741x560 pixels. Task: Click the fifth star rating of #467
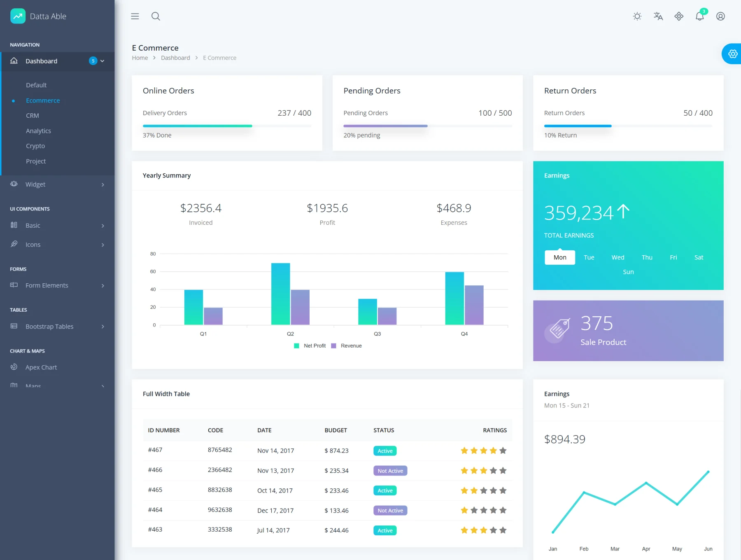click(x=503, y=451)
